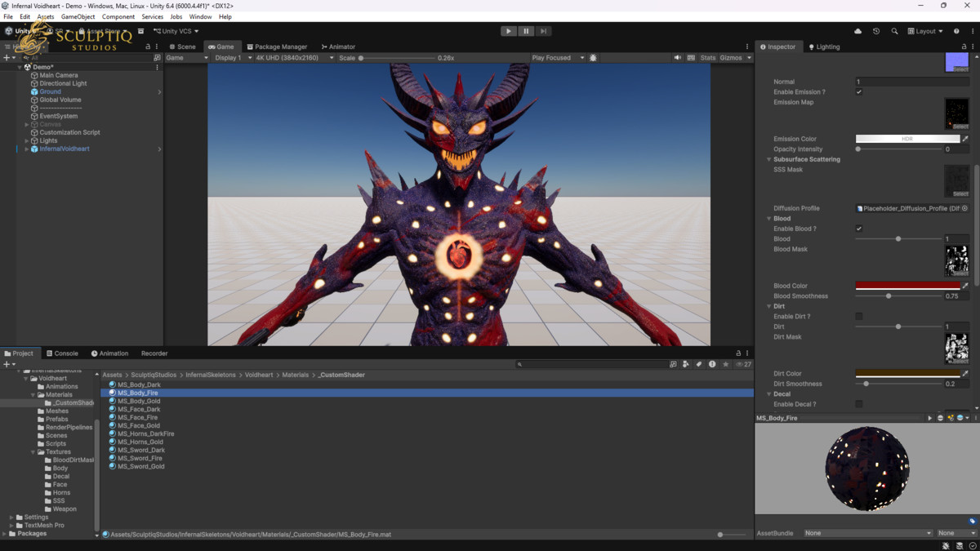Adjust the Blood Smoothness slider
980x551 pixels.
898,296
